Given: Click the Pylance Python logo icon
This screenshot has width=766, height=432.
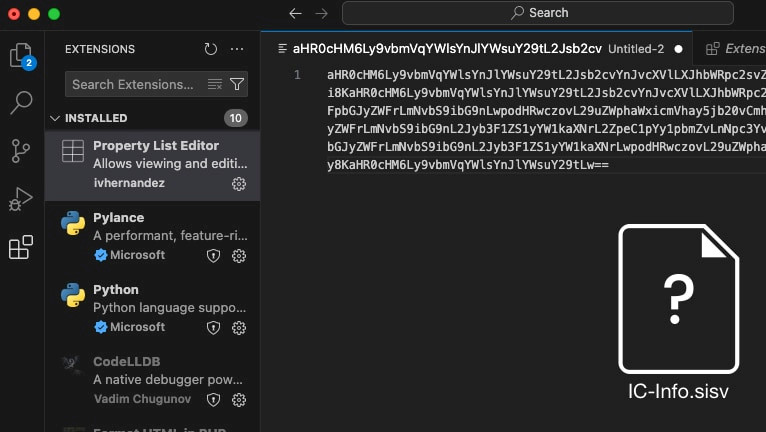Looking at the screenshot, I should (x=73, y=223).
